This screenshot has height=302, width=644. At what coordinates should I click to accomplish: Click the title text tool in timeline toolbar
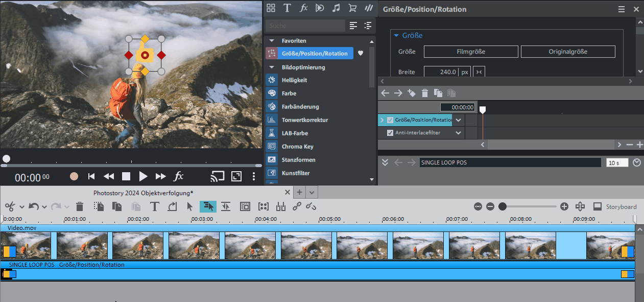[155, 206]
